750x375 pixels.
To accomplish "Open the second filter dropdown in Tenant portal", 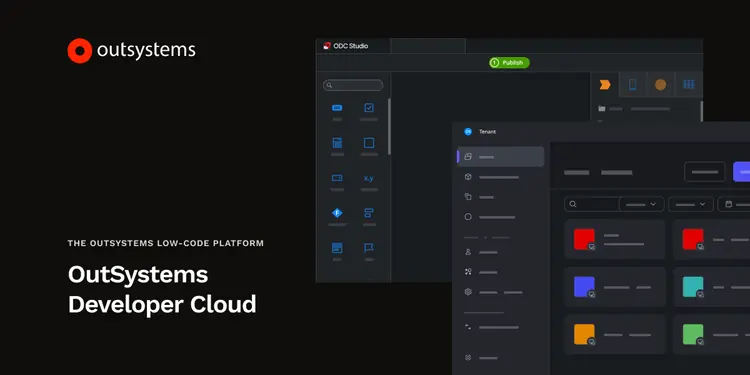I will tap(691, 204).
